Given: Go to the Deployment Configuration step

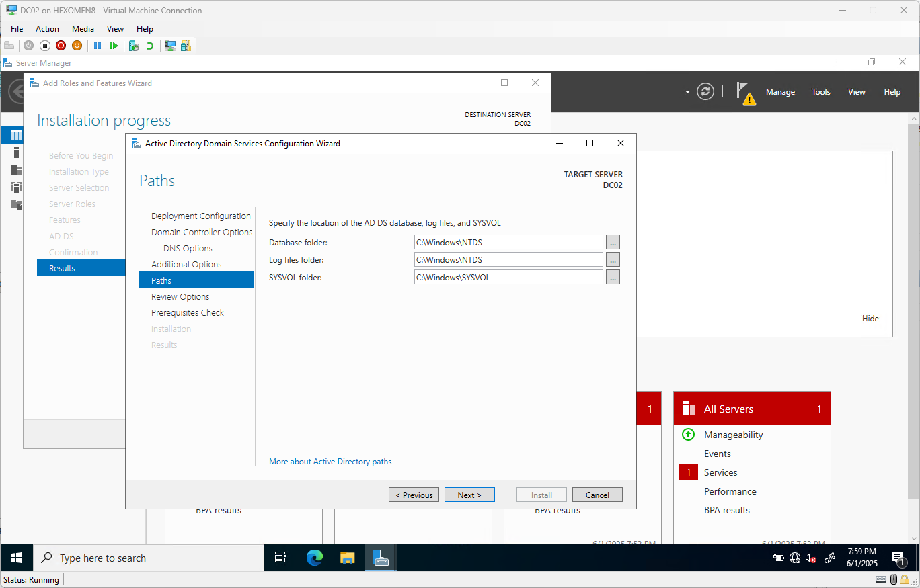Looking at the screenshot, I should (201, 216).
